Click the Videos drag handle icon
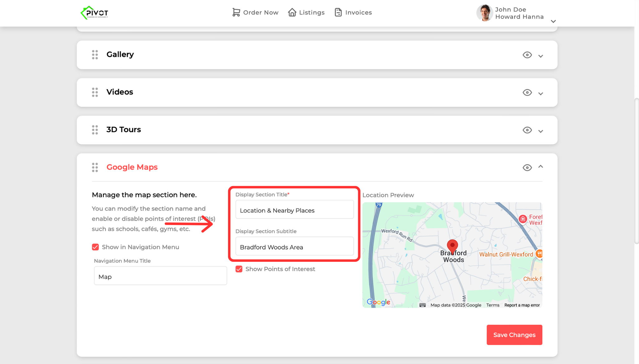Viewport: 639px width, 364px height. (95, 92)
